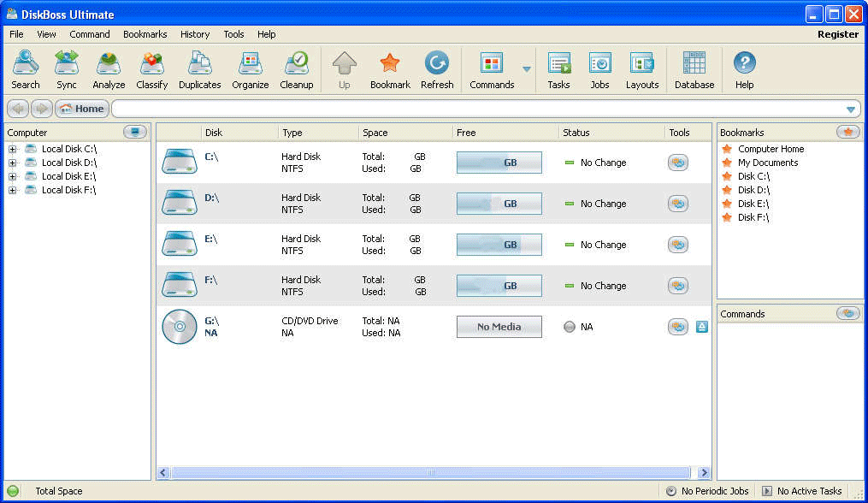Image resolution: width=868 pixels, height=503 pixels.
Task: Expand Local Disk F:\ tree node
Action: (12, 190)
